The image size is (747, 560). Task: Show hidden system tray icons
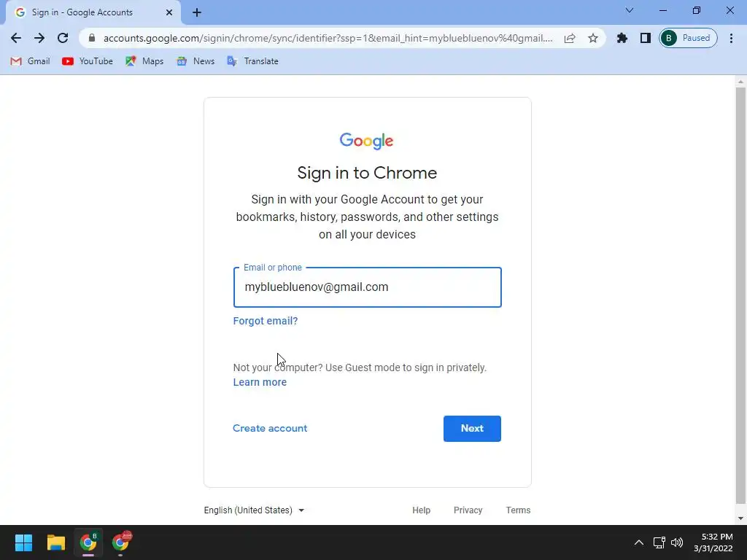click(639, 542)
